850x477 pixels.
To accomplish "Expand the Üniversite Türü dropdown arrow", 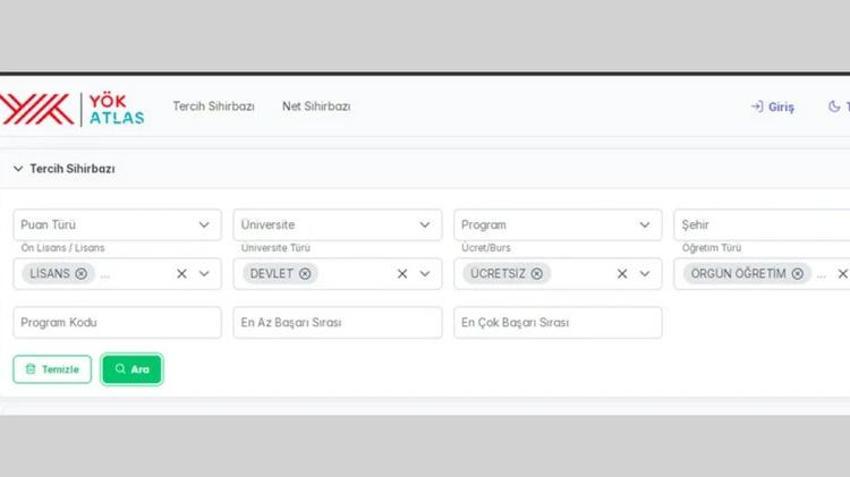I will click(424, 274).
